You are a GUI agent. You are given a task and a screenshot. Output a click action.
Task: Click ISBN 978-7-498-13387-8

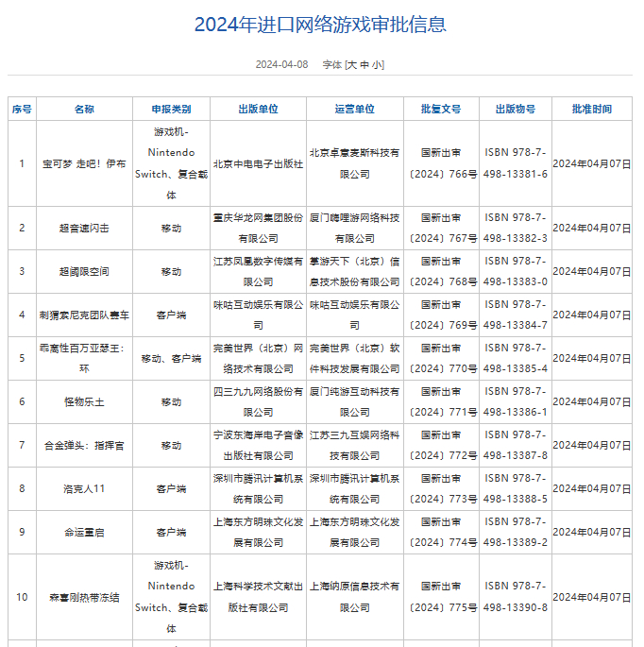point(516,446)
